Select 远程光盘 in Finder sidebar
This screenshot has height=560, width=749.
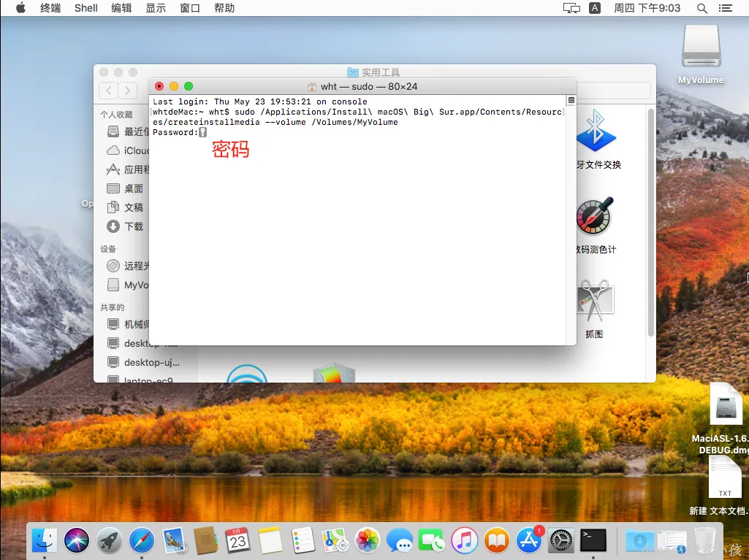click(128, 266)
